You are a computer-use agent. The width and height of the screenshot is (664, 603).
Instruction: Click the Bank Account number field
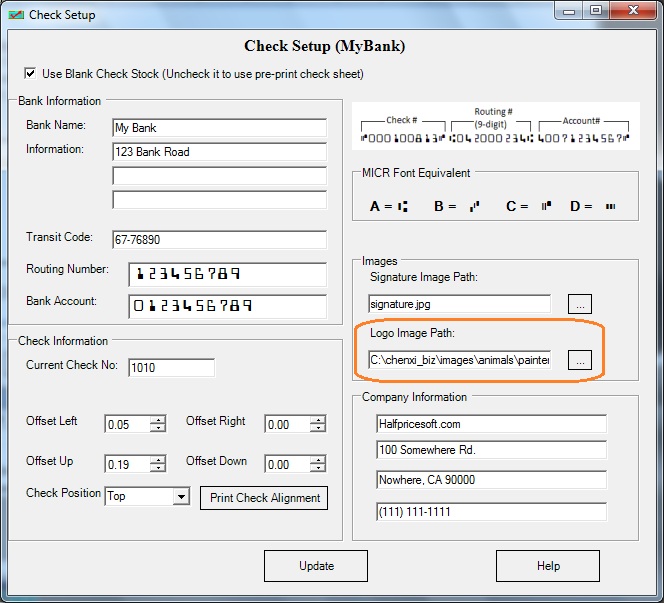click(228, 306)
